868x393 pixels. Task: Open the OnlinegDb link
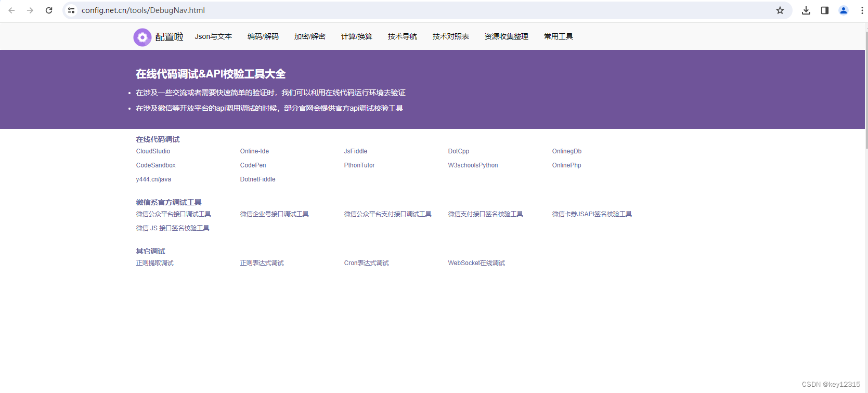coord(567,151)
